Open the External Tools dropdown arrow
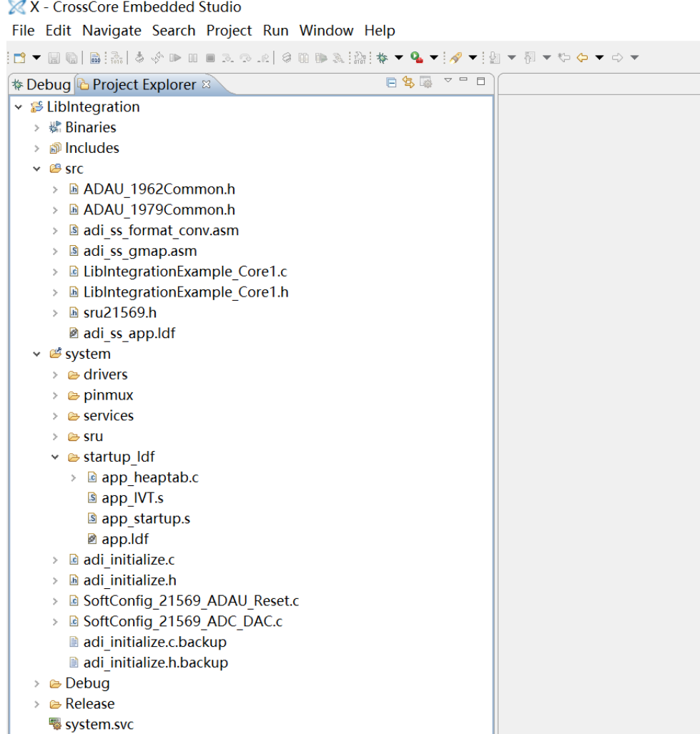Image resolution: width=700 pixels, height=734 pixels. click(x=473, y=58)
